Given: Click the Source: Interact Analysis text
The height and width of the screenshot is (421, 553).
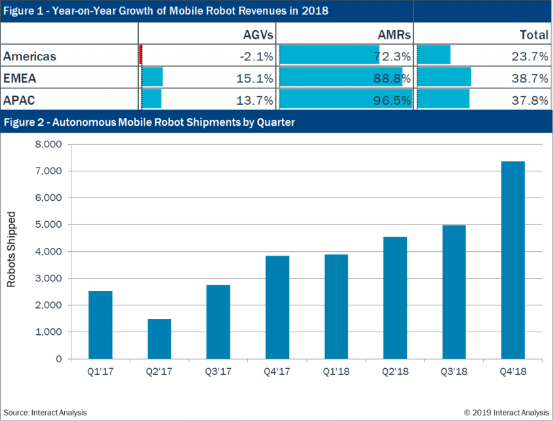Looking at the screenshot, I should [x=45, y=412].
